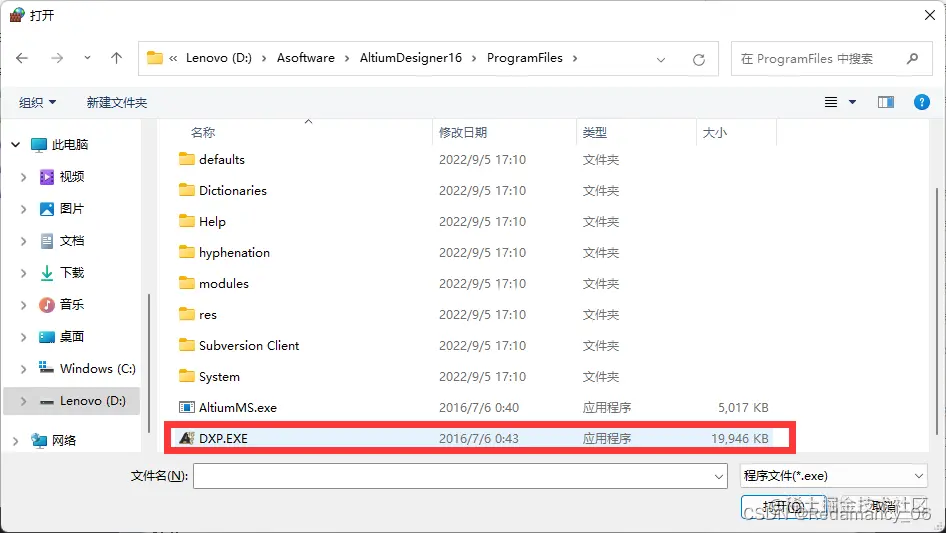The image size is (946, 533).
Task: Click the 取消 (Cancel) button
Action: pyautogui.click(x=883, y=506)
